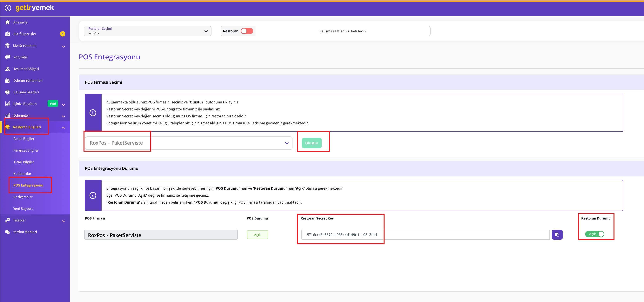
Task: Click the back arrow icon beside getiryemek logo
Action: coord(8,8)
